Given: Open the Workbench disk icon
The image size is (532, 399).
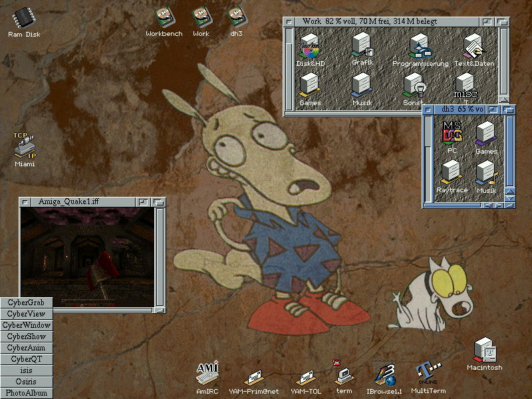Looking at the screenshot, I should click(x=164, y=19).
